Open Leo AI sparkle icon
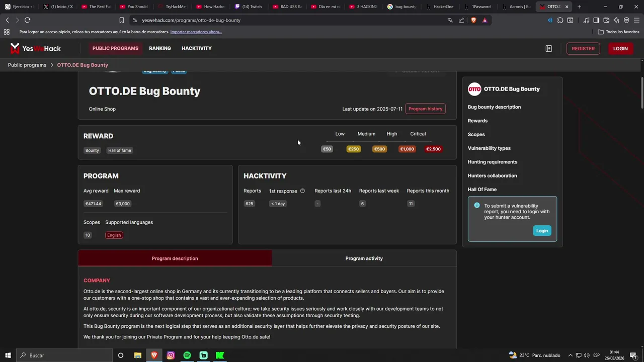The image size is (644, 362). point(616,20)
